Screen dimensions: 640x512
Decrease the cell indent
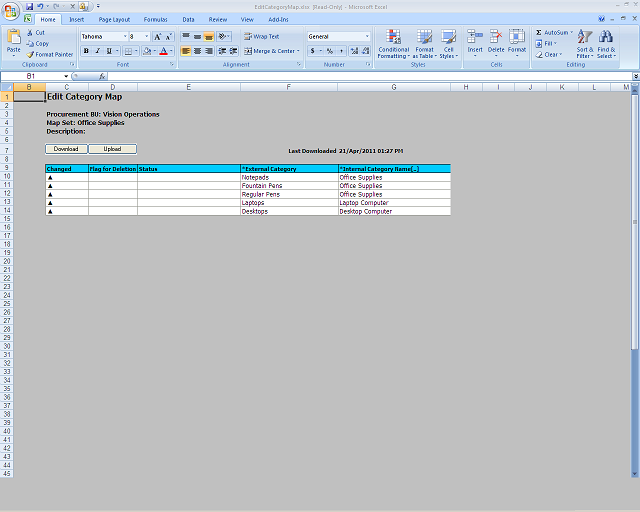point(222,51)
